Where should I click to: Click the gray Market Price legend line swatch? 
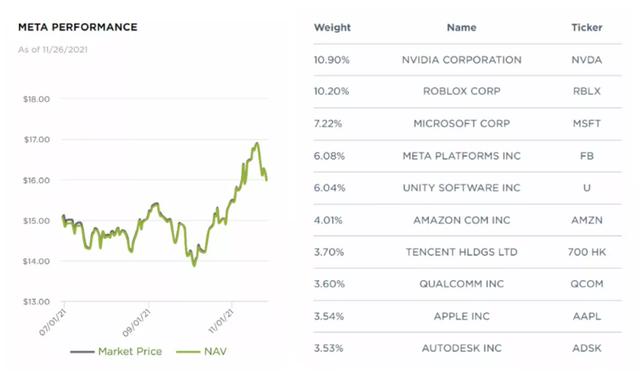coord(82,352)
